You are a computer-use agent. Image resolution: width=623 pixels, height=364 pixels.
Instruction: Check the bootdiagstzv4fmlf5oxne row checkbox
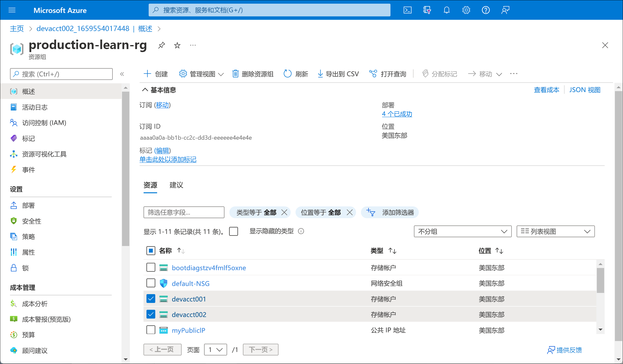[151, 267]
